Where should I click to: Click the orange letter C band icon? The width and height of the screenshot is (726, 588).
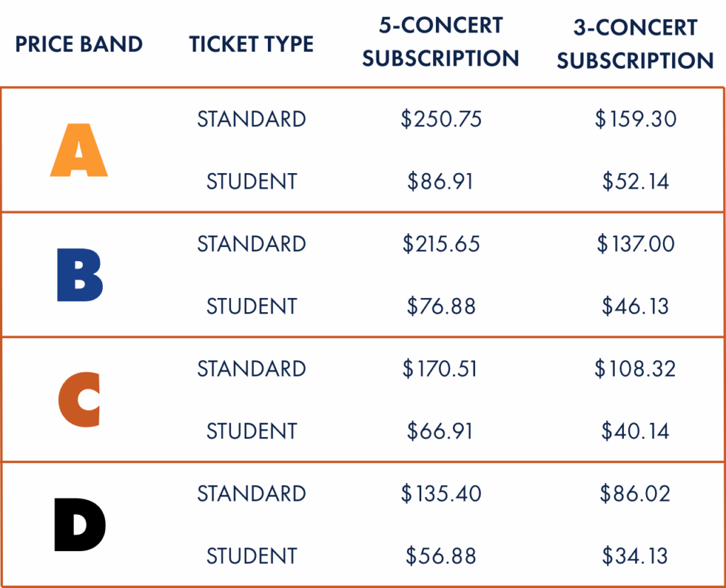point(79,400)
